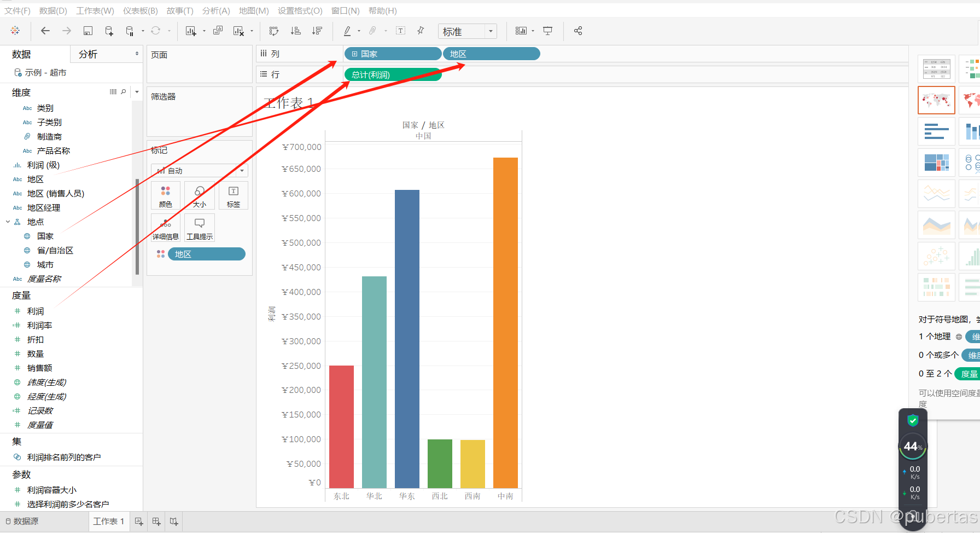Open the 分析(A) menu
This screenshot has height=533, width=980.
click(216, 10)
